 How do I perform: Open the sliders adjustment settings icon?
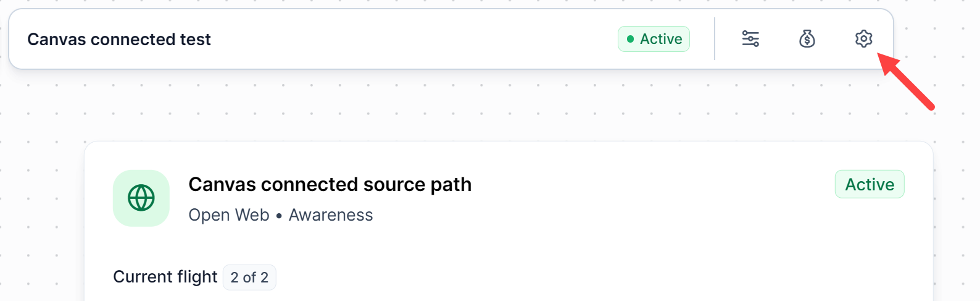(x=750, y=39)
